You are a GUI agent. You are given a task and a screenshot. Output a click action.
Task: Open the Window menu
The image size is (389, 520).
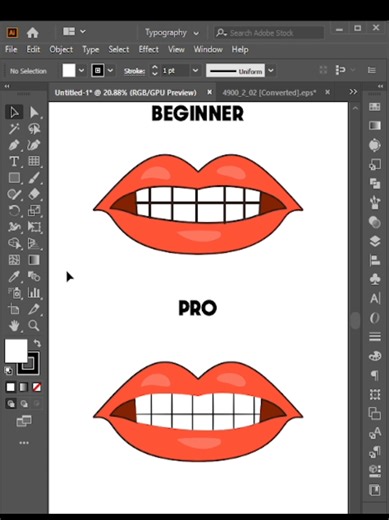(x=208, y=50)
